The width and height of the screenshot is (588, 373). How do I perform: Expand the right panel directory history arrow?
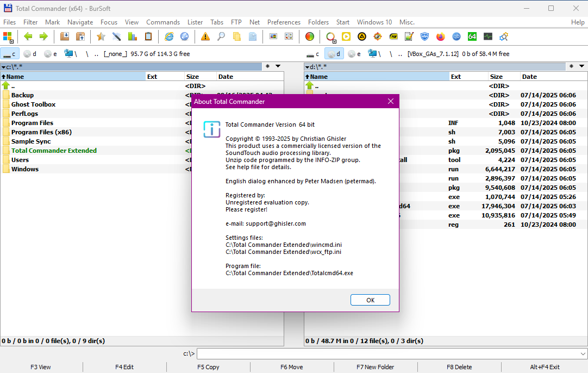(x=581, y=66)
